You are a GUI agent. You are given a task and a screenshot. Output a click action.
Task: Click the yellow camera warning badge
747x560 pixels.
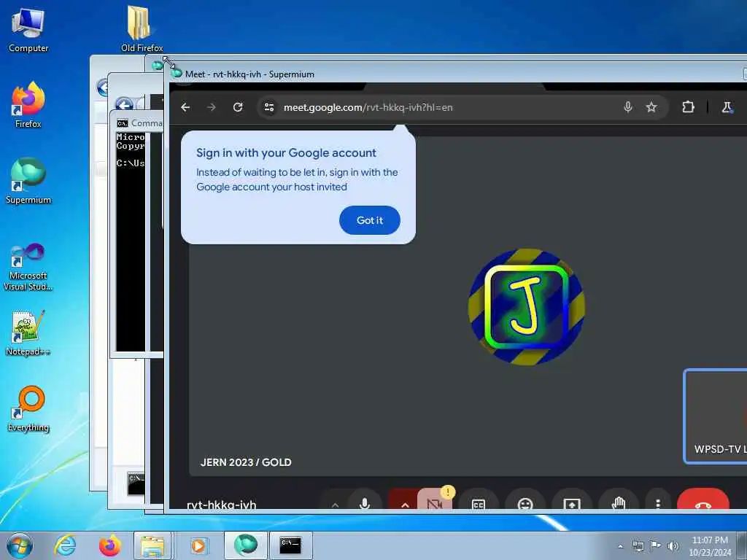click(x=448, y=492)
